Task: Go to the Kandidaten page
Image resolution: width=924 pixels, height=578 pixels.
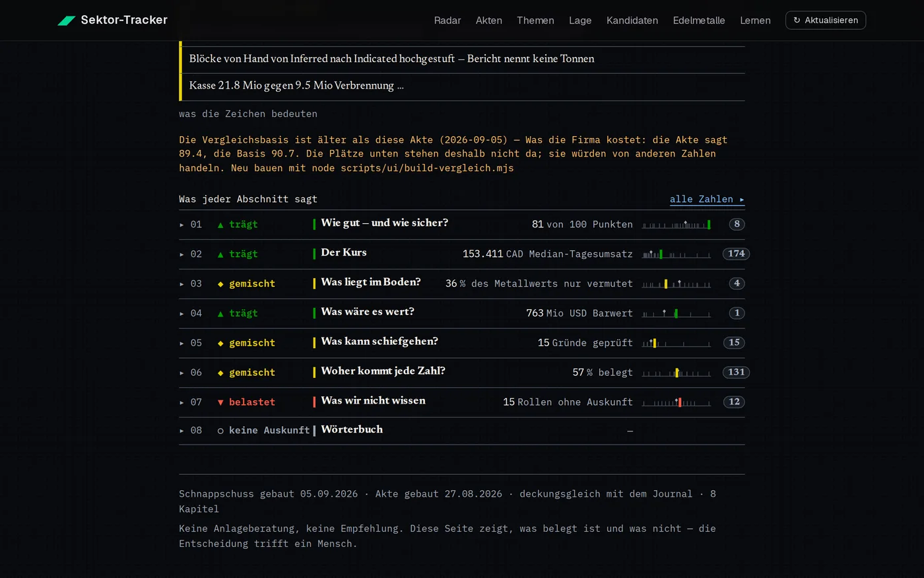Action: [632, 20]
